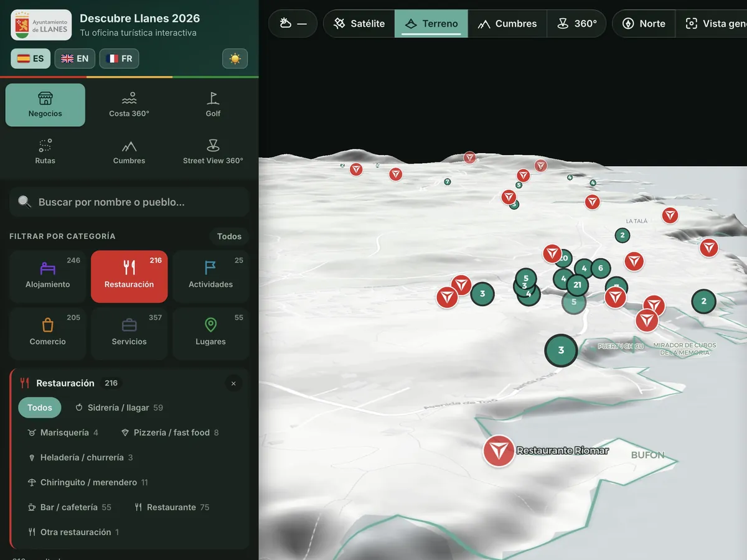The width and height of the screenshot is (747, 560).
Task: Focus the search by name or village field
Action: (129, 202)
